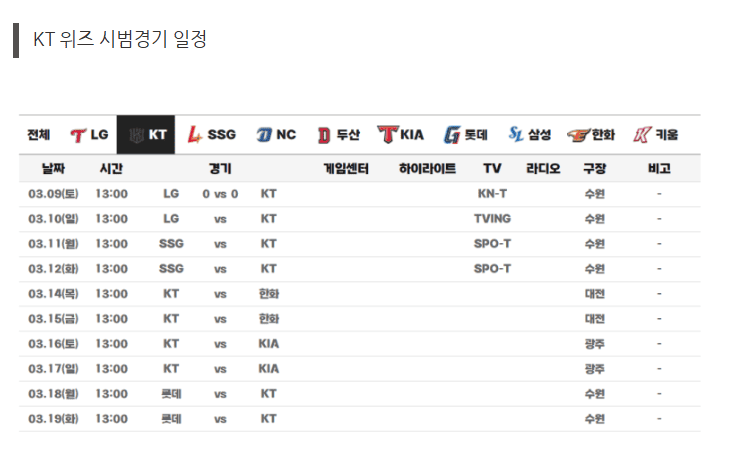Click the KIA Tigers logo icon
The image size is (732, 475).
point(388,135)
